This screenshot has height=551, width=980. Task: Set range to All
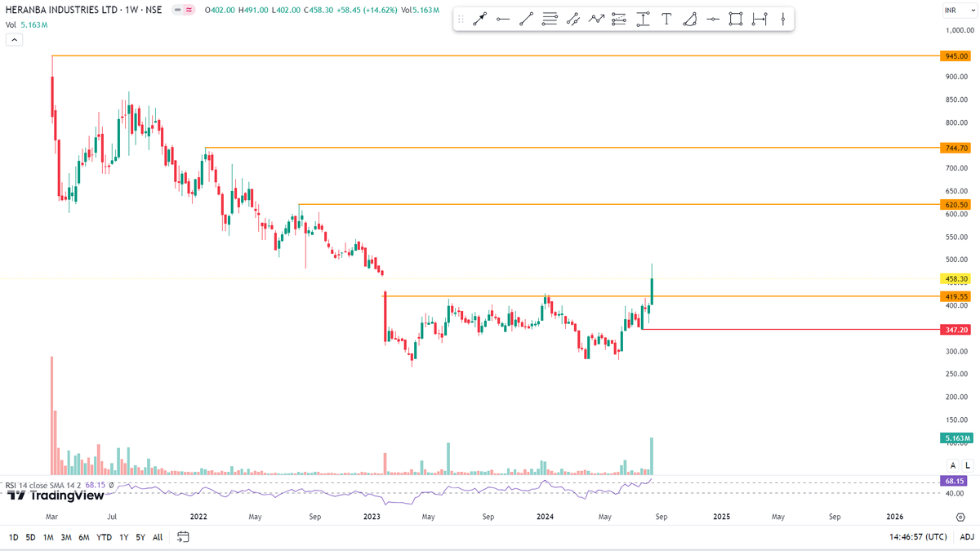pos(158,537)
